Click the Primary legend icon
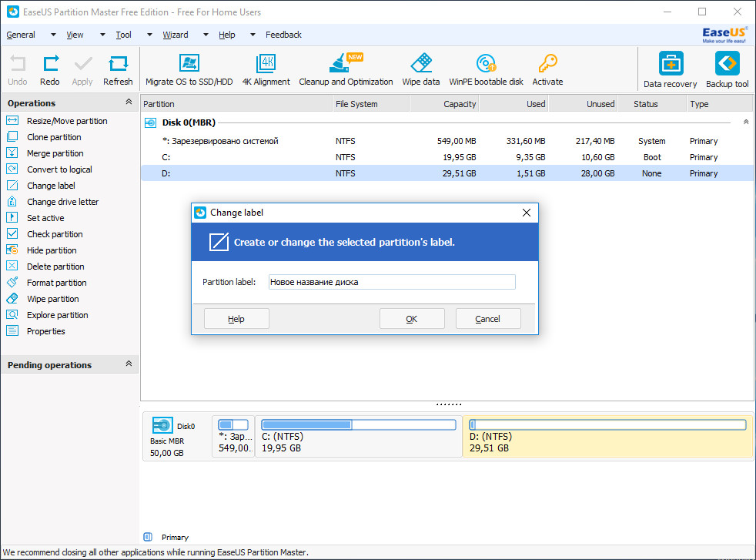 (148, 537)
